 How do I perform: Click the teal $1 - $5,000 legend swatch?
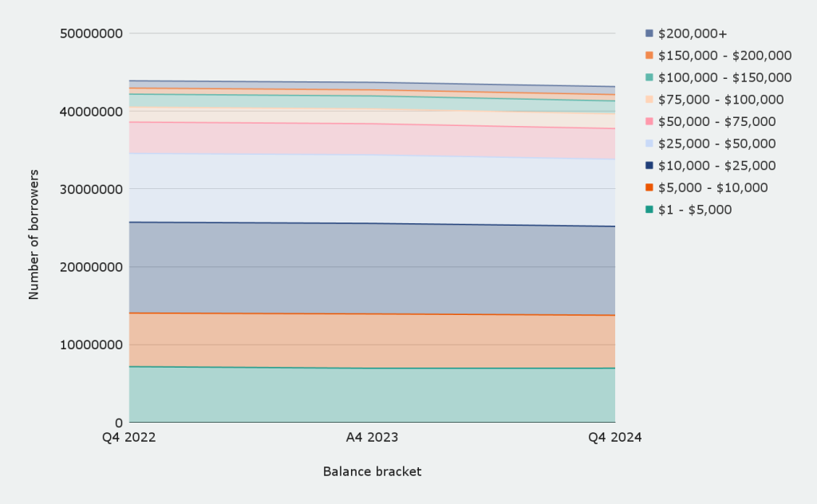coord(649,210)
